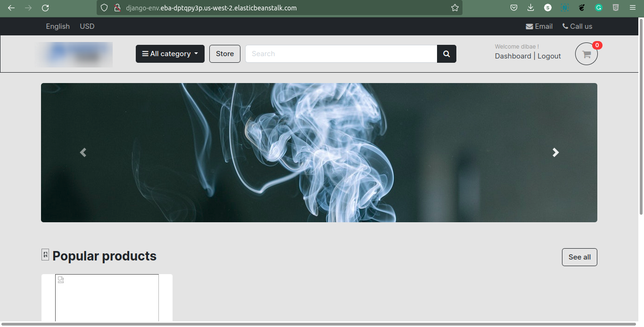644x327 pixels.
Task: Open the USD currency selector
Action: (87, 26)
